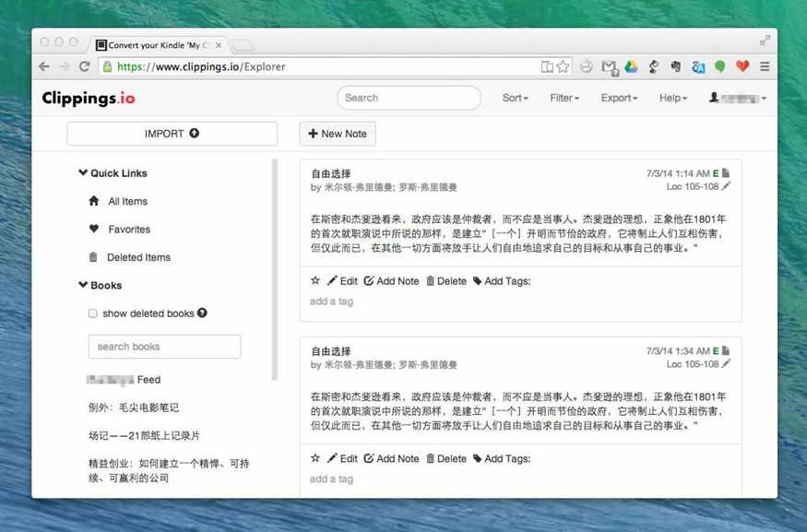The image size is (807, 532).
Task: Click the IMPORT button
Action: click(172, 134)
